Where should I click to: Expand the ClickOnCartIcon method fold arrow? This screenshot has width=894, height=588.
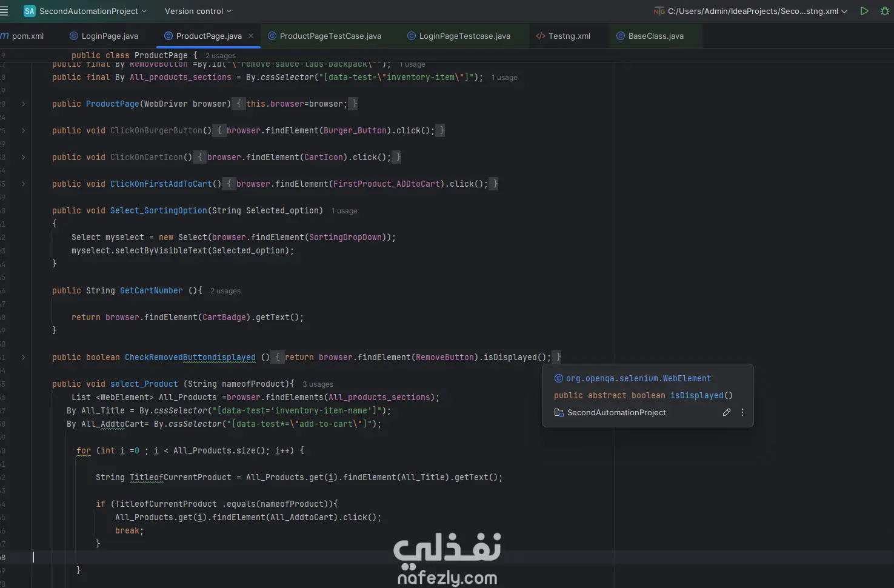[x=24, y=157]
